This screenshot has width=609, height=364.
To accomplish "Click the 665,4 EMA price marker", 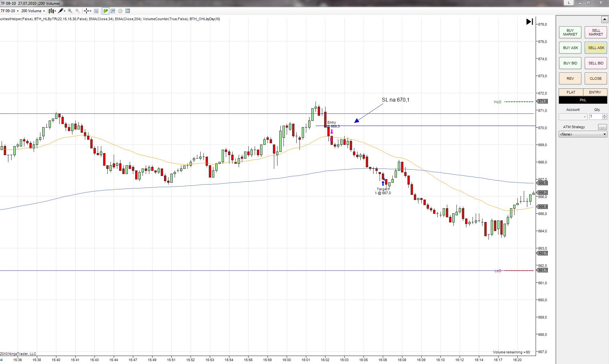I will 543,207.
